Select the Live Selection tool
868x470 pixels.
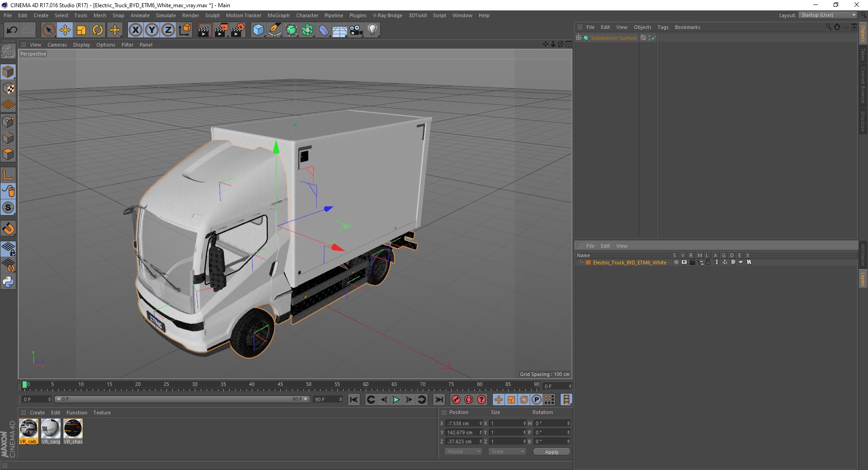coord(48,30)
